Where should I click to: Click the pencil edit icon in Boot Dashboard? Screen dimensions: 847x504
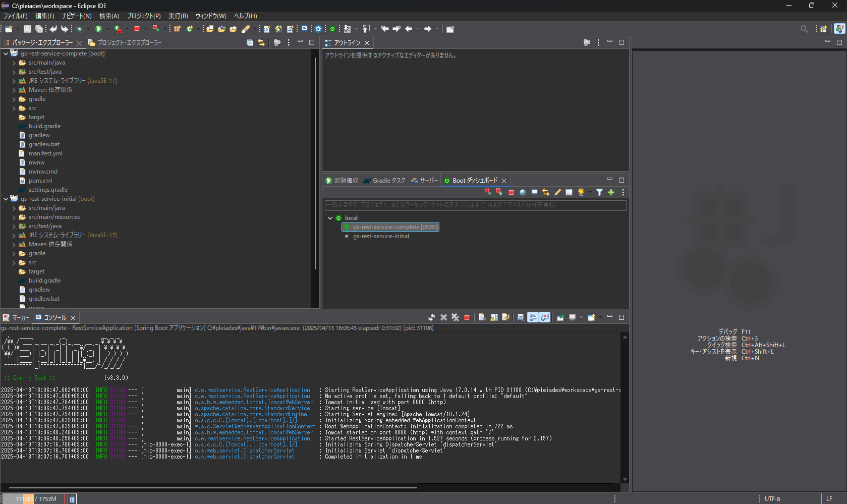pyautogui.click(x=557, y=192)
